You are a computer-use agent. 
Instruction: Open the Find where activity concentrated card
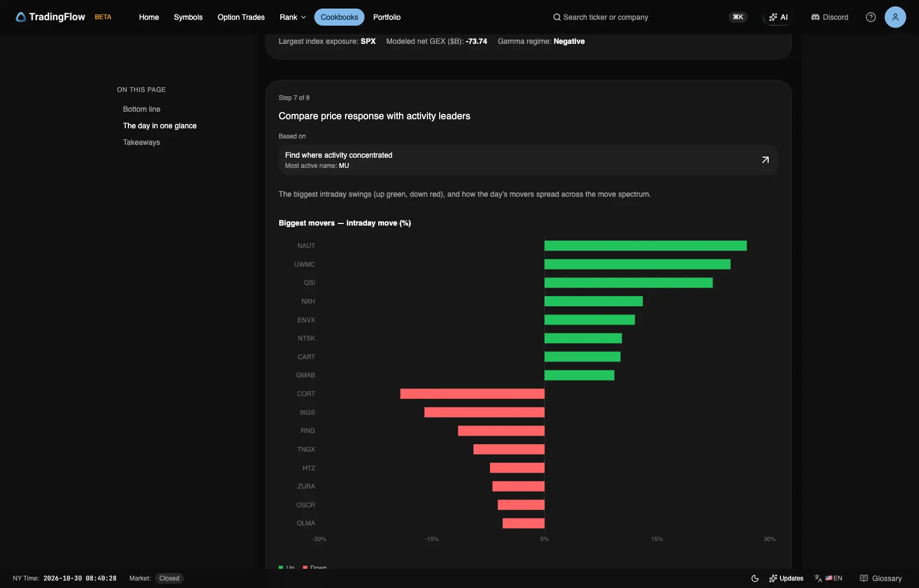pyautogui.click(x=528, y=160)
